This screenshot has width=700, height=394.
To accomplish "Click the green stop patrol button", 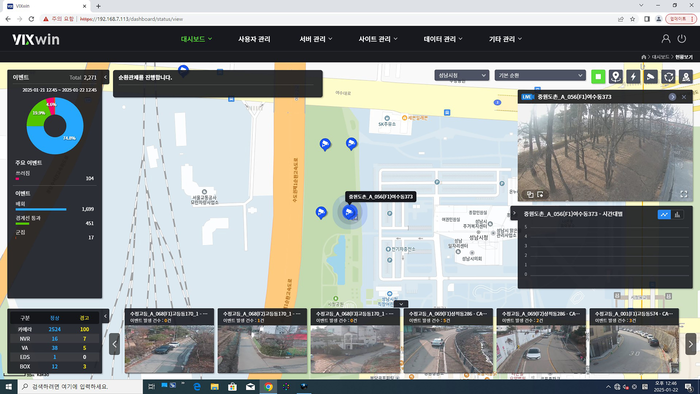I will pos(598,76).
